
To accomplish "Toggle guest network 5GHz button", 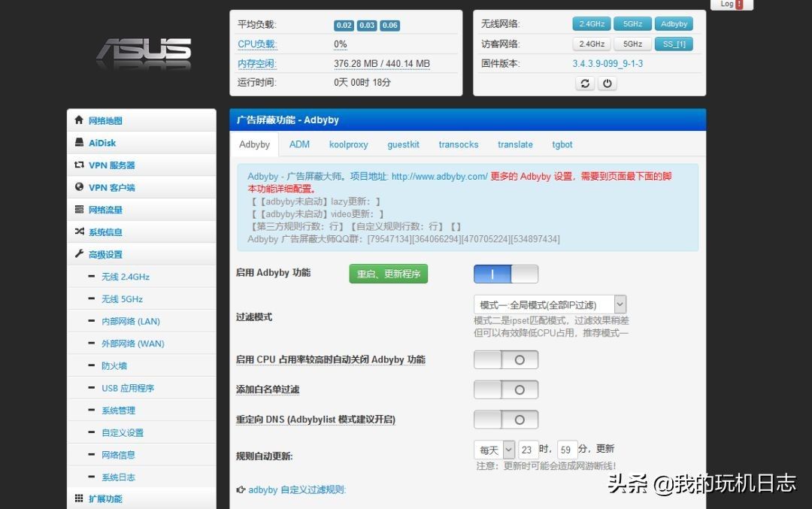I will 633,44.
